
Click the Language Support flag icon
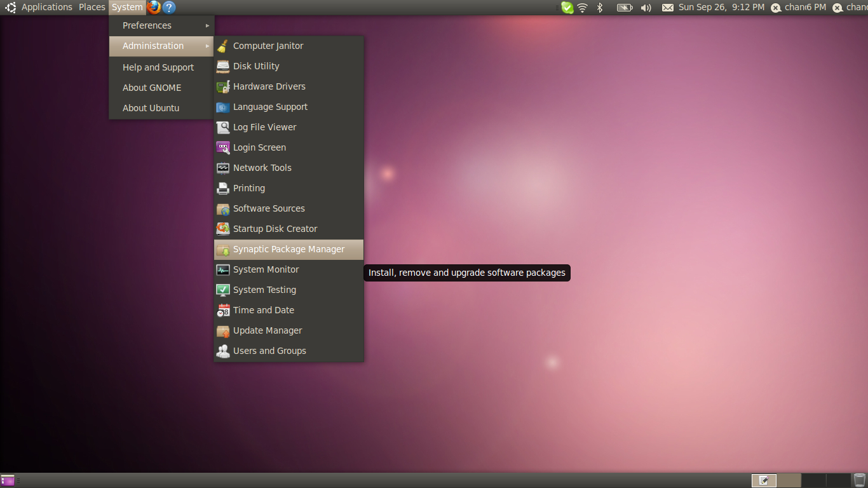(x=222, y=107)
